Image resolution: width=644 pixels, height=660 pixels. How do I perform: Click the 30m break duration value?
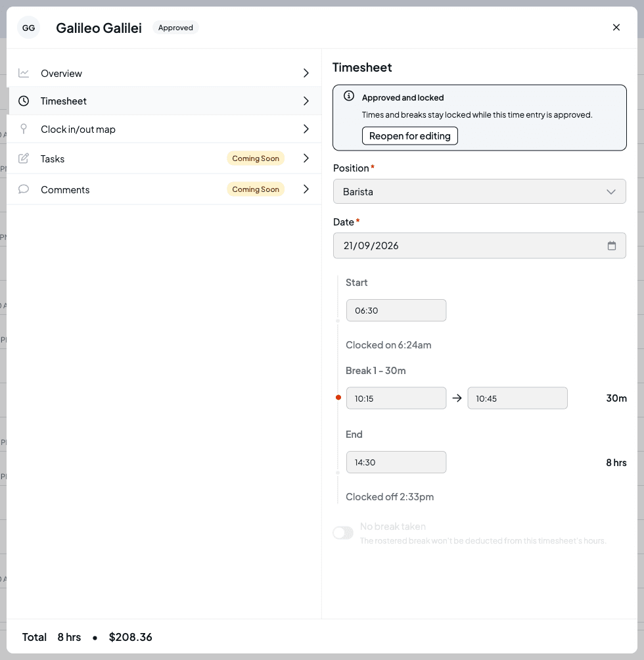[x=616, y=398]
